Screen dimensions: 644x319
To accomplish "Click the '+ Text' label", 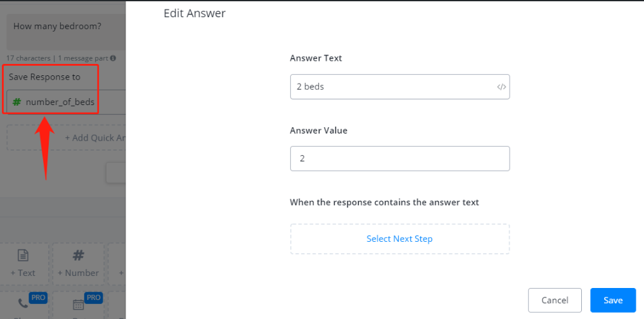I will [23, 273].
